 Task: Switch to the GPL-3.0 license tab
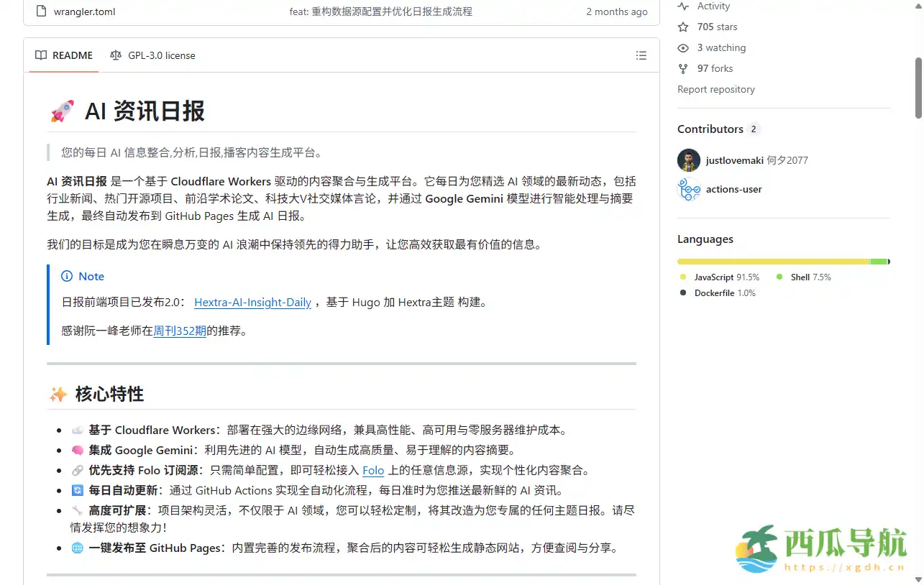[152, 55]
